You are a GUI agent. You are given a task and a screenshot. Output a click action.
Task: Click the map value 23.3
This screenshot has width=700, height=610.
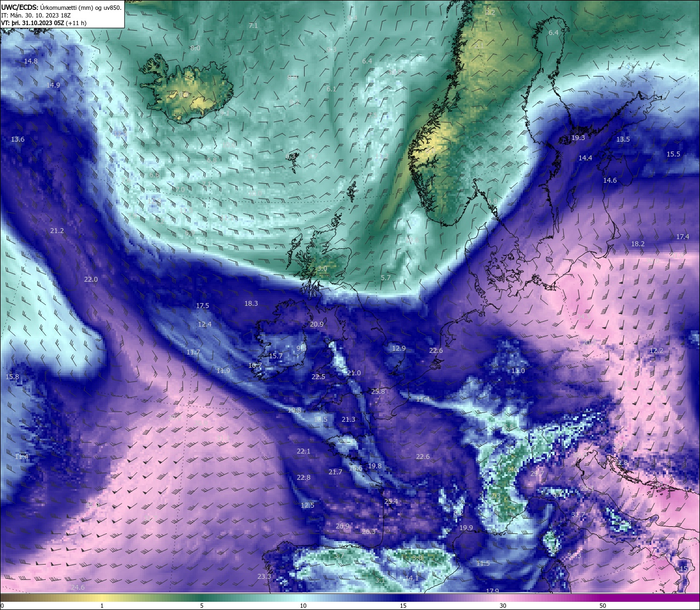coord(264,577)
